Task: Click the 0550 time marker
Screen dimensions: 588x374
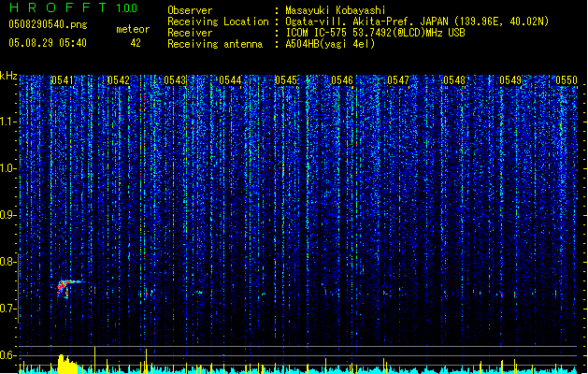Action: (566, 80)
